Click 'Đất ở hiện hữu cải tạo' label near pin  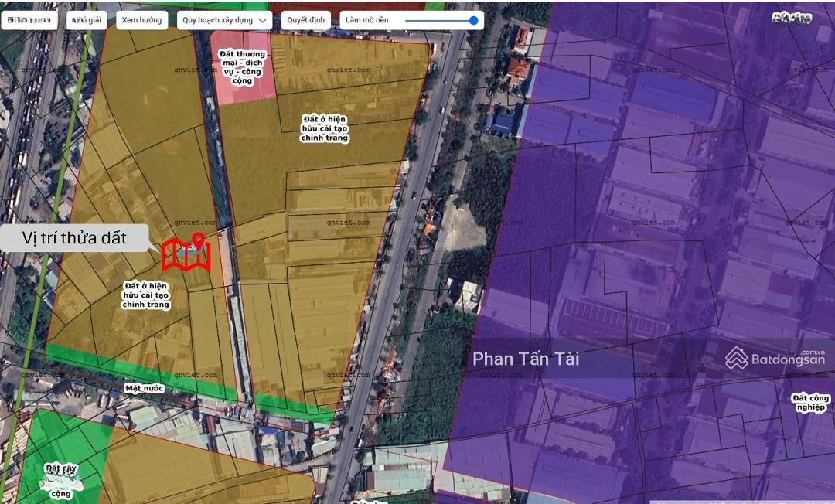coord(145,295)
